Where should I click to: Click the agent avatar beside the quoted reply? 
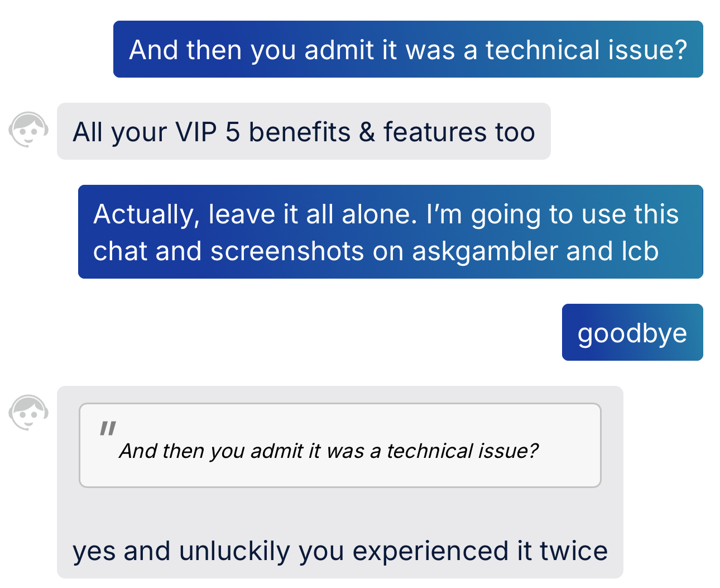click(x=28, y=413)
